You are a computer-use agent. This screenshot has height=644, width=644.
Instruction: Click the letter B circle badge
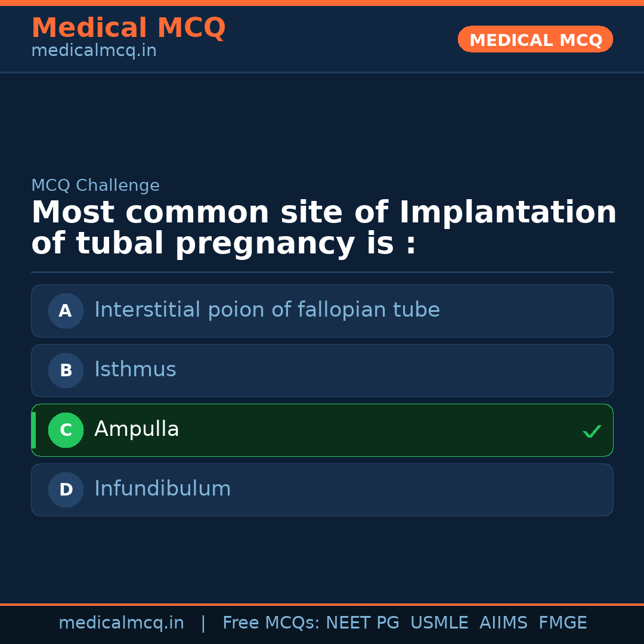pyautogui.click(x=66, y=370)
